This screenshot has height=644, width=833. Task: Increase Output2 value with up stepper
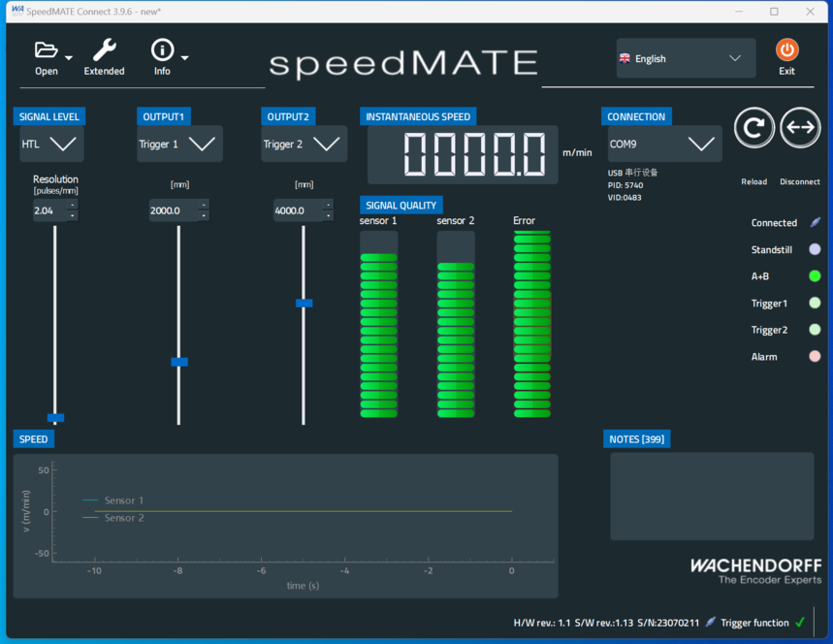tap(329, 205)
